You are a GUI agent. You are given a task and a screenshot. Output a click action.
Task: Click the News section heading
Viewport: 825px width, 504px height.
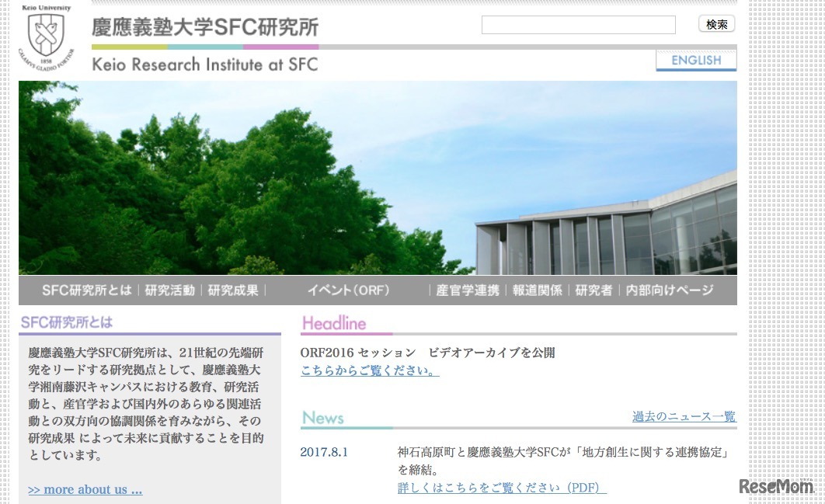click(323, 418)
